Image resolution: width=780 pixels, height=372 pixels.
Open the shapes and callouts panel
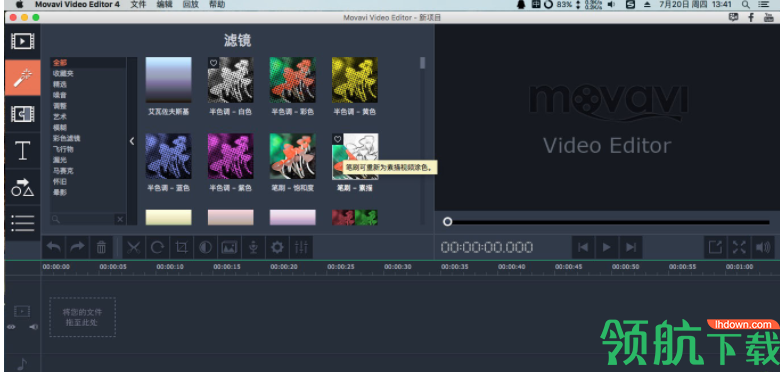[22, 187]
